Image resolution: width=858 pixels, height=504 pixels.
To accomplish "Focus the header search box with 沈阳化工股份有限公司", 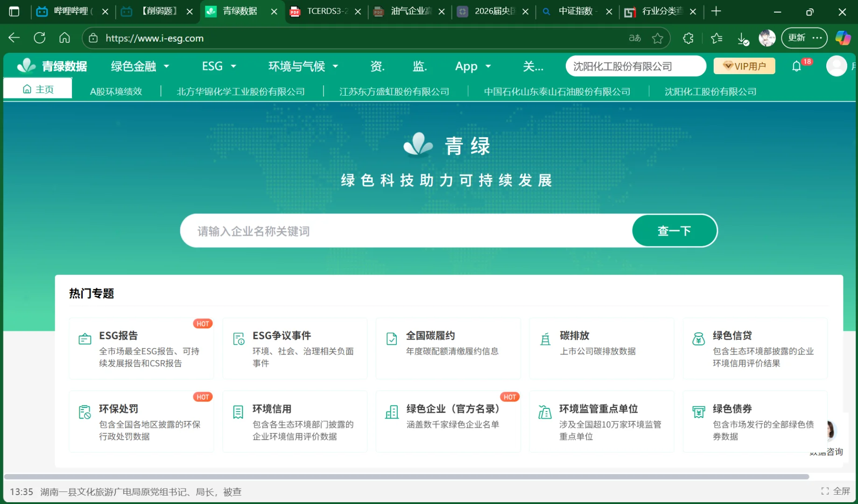I will [x=635, y=66].
